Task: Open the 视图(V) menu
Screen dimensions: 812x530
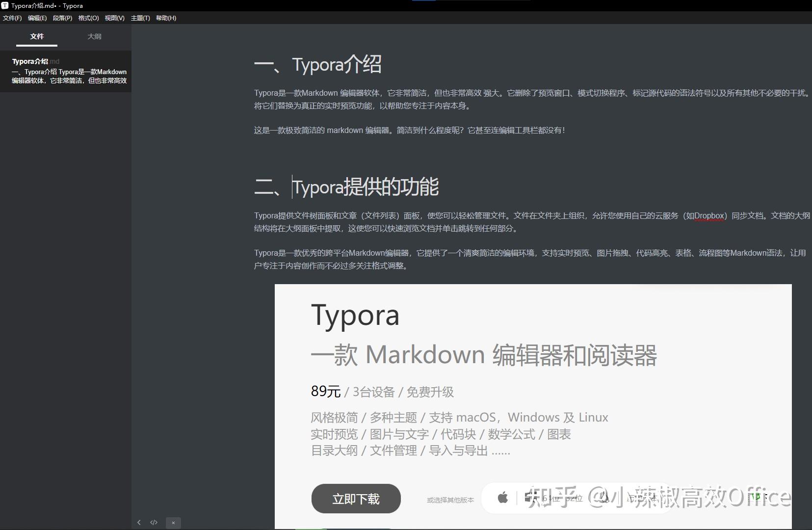Action: pyautogui.click(x=114, y=18)
